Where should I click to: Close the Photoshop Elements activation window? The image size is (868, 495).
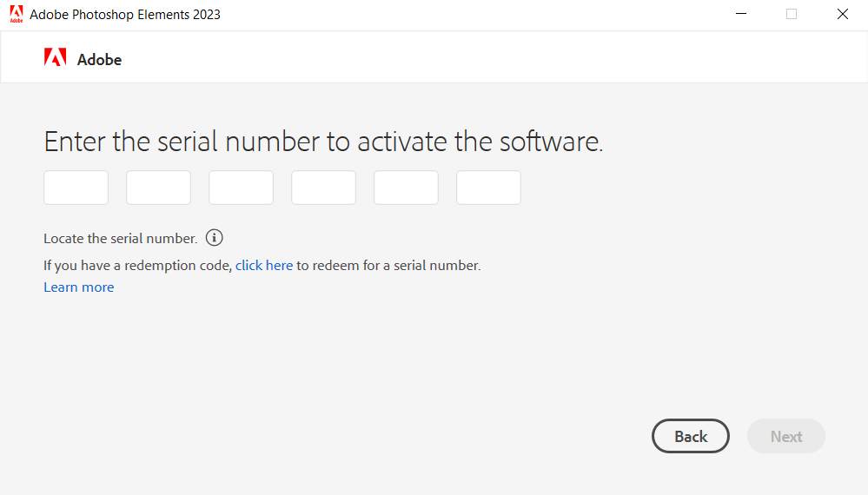coord(842,14)
